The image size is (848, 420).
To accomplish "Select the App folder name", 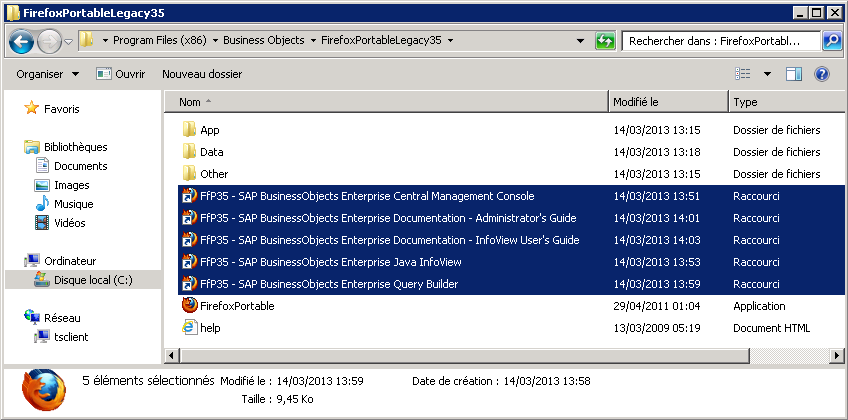I will (210, 130).
